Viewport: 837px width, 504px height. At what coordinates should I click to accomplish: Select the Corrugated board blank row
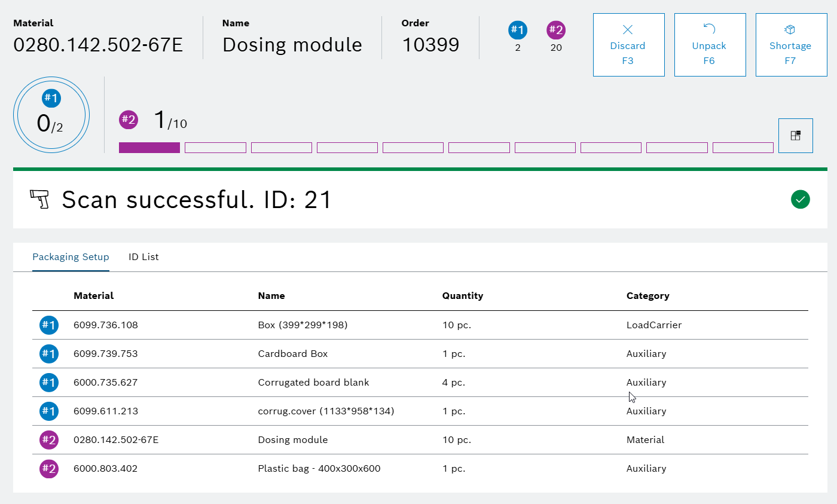pos(313,383)
